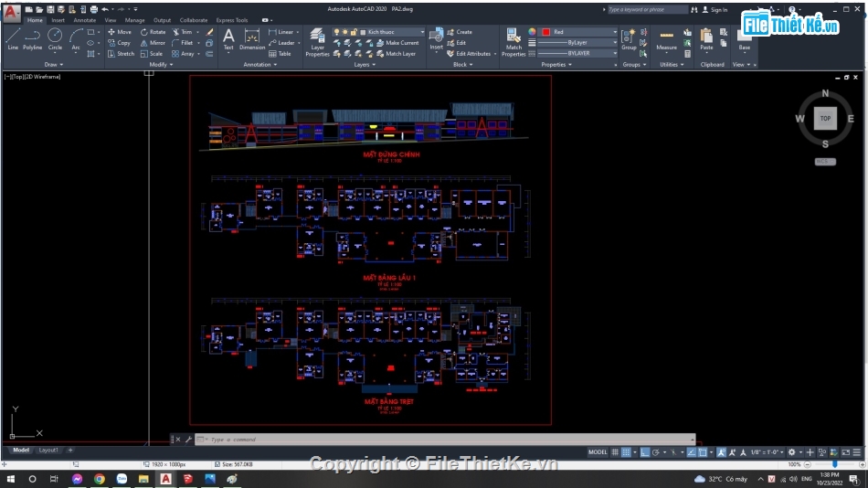Toggle snap mode in status bar
Image resolution: width=868 pixels, height=488 pixels.
coord(626,452)
